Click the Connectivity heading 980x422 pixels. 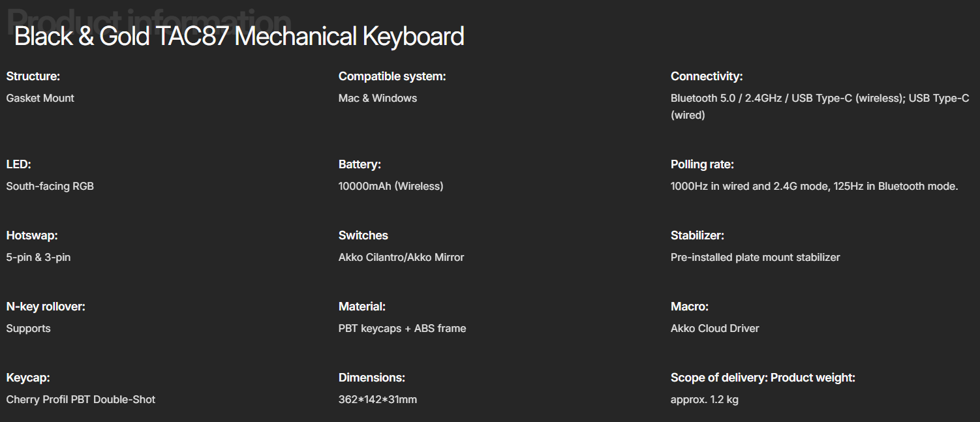(x=707, y=76)
